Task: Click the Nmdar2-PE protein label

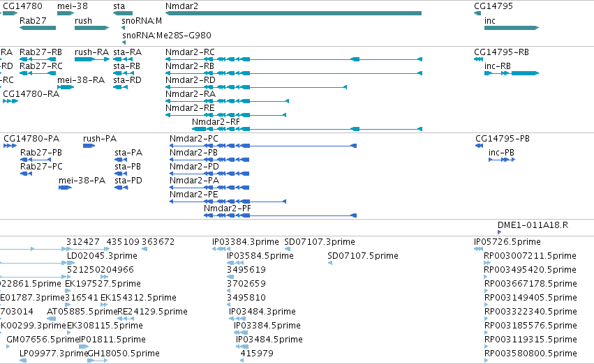Action: 193,195
